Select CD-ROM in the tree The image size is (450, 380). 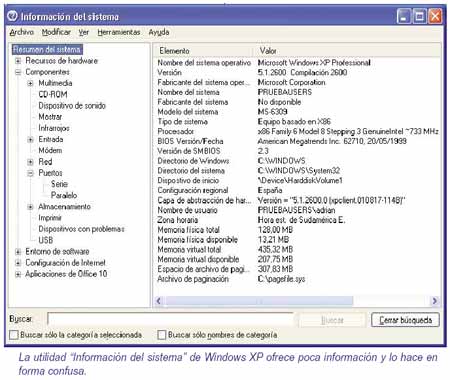coord(53,94)
